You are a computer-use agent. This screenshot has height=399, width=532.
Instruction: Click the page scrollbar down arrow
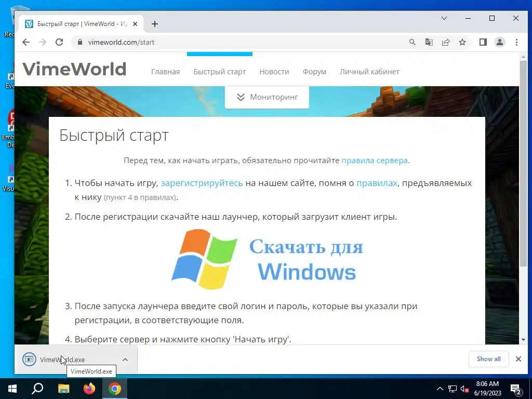pyautogui.click(x=523, y=340)
